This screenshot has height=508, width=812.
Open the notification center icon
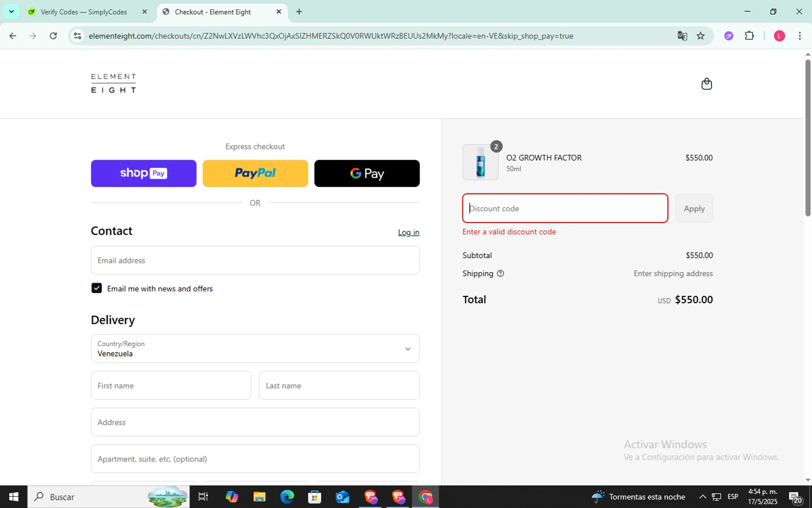click(795, 497)
